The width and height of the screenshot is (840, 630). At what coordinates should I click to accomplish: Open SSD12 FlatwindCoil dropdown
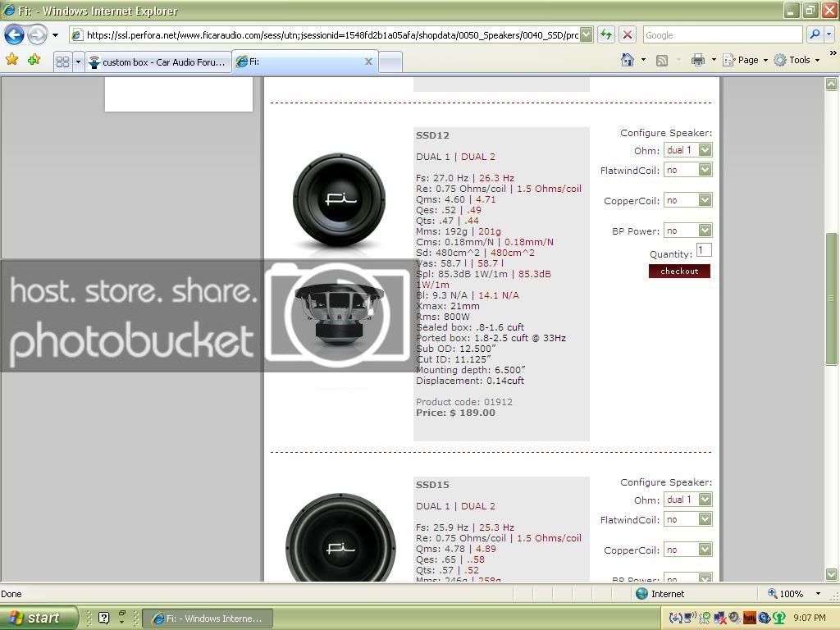point(688,170)
